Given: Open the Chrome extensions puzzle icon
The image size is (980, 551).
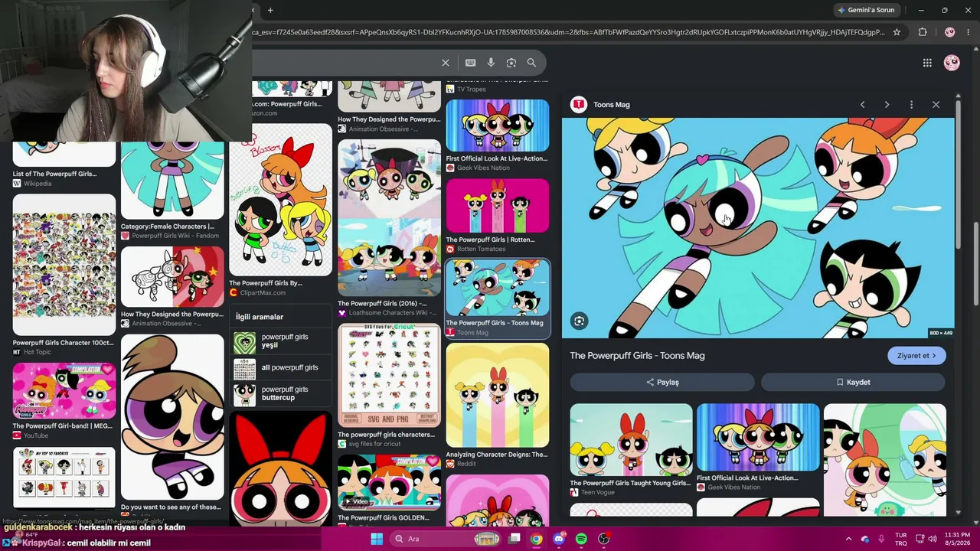Looking at the screenshot, I should point(923,32).
